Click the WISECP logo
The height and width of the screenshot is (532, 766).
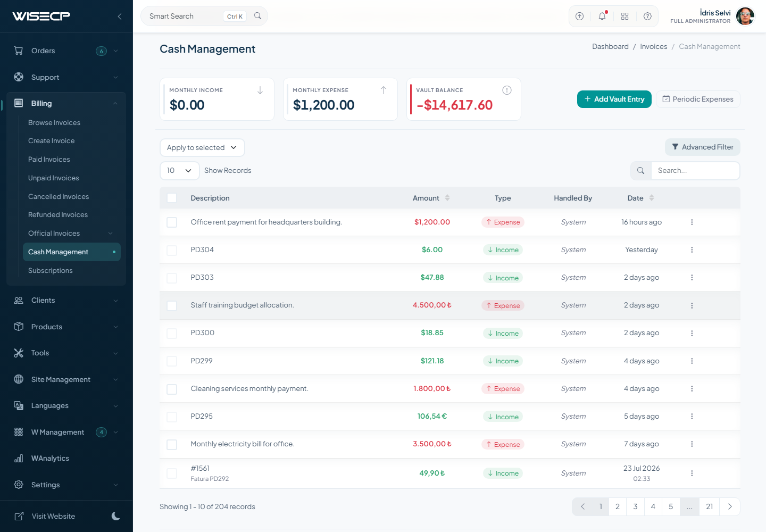click(41, 16)
